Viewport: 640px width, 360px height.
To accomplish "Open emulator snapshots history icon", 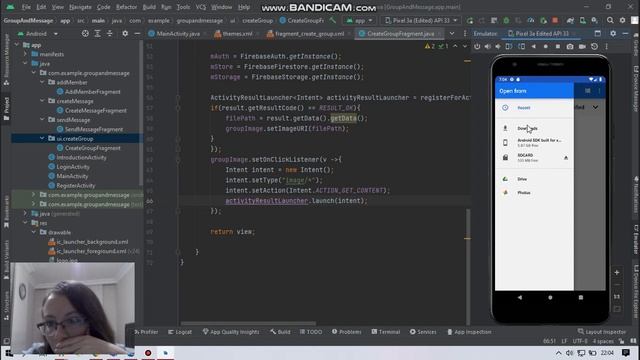I will (x=595, y=47).
